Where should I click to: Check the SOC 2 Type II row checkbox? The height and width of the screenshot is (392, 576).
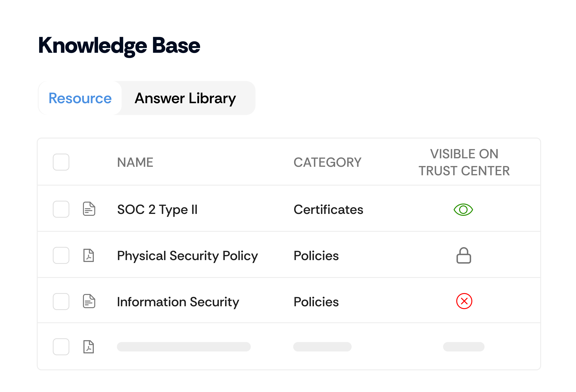point(61,209)
